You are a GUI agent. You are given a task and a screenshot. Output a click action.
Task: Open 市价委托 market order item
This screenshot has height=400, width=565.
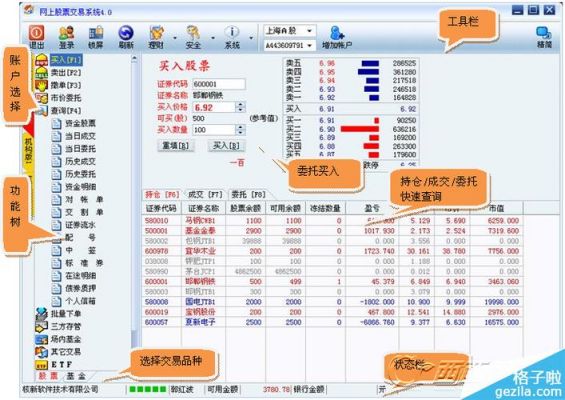pyautogui.click(x=66, y=98)
